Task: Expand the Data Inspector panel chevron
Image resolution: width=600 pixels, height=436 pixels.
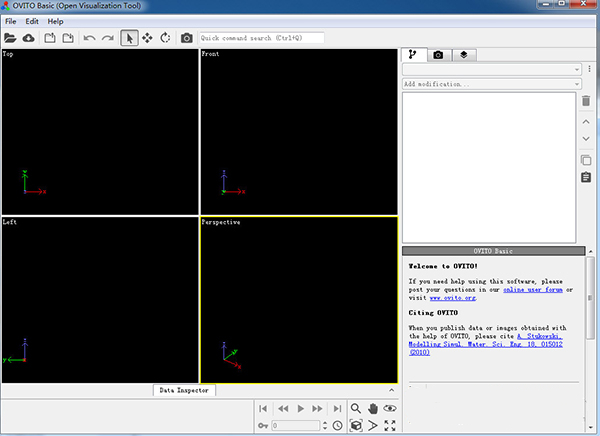Action: coord(391,390)
